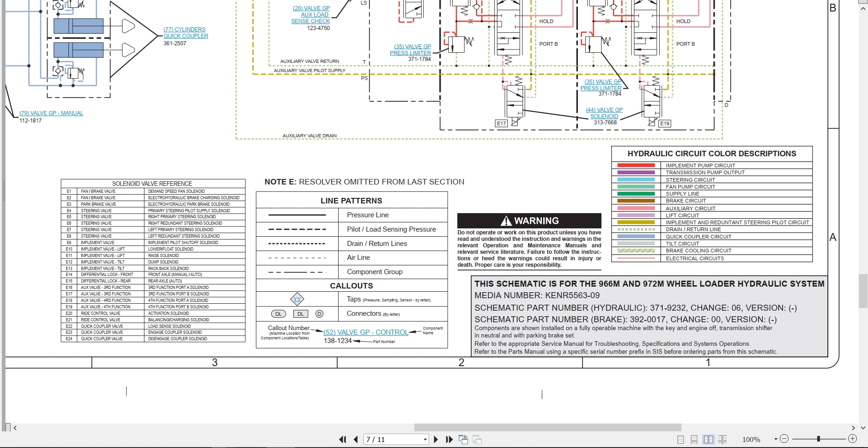The height and width of the screenshot is (448, 868).
Task: Go to first page button
Action: tap(342, 439)
